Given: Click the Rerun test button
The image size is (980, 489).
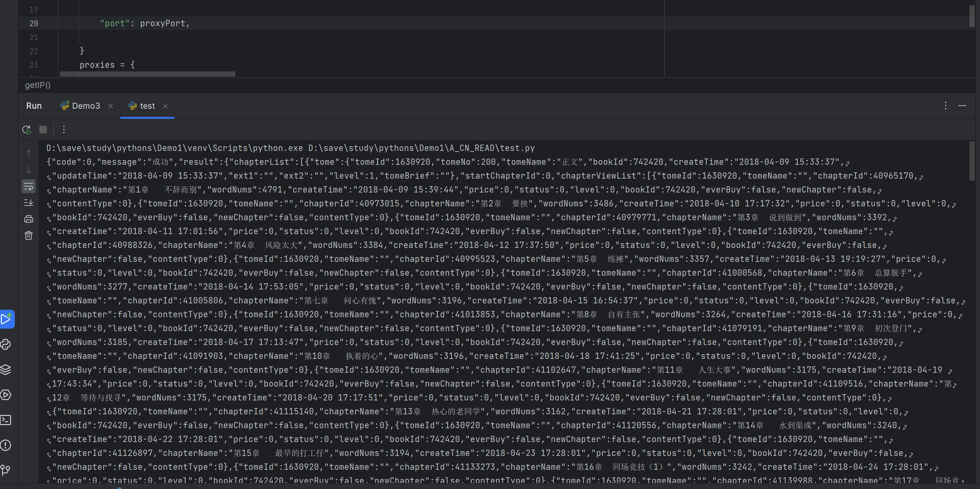Looking at the screenshot, I should [x=26, y=130].
